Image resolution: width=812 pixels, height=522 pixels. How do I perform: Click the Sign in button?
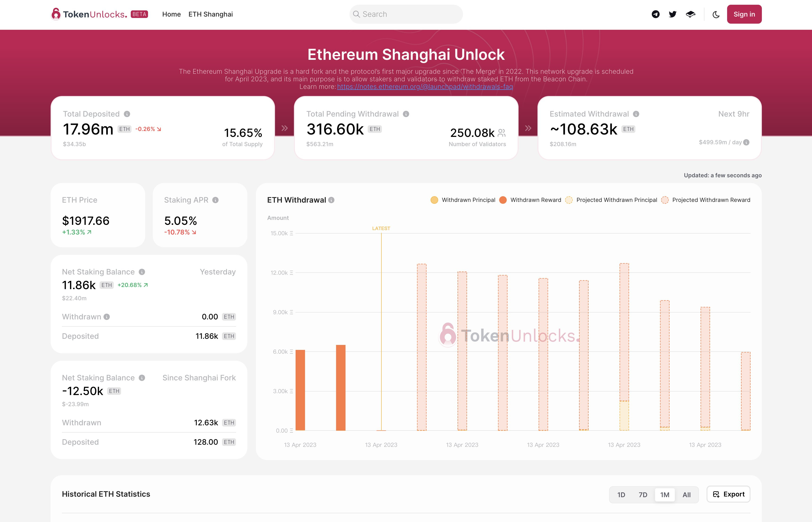click(744, 14)
